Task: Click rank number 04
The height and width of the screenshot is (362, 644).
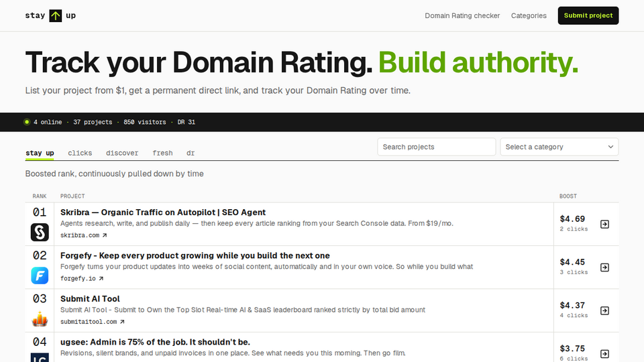Action: tap(40, 342)
